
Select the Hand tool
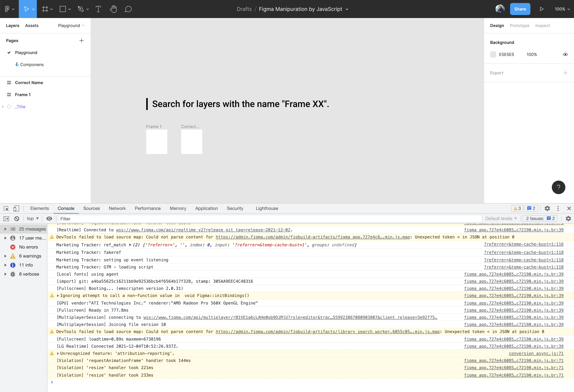[x=113, y=9]
